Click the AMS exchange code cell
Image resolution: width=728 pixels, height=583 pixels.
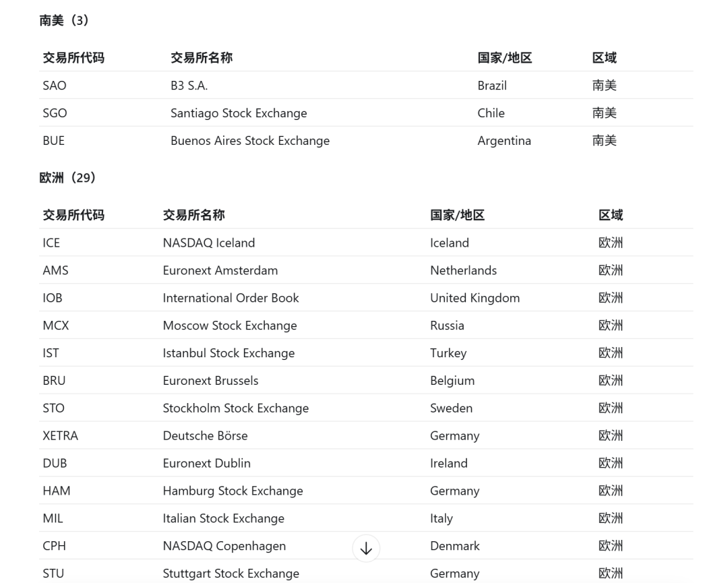coord(55,270)
